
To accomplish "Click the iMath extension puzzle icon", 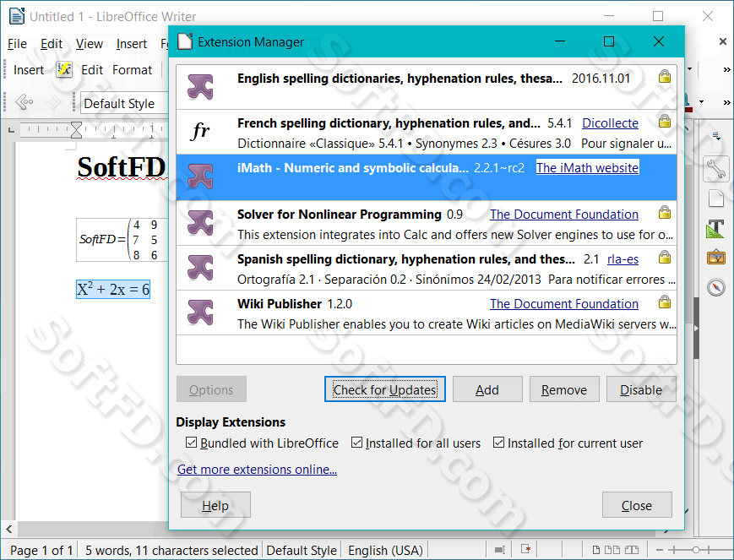I will (x=200, y=177).
